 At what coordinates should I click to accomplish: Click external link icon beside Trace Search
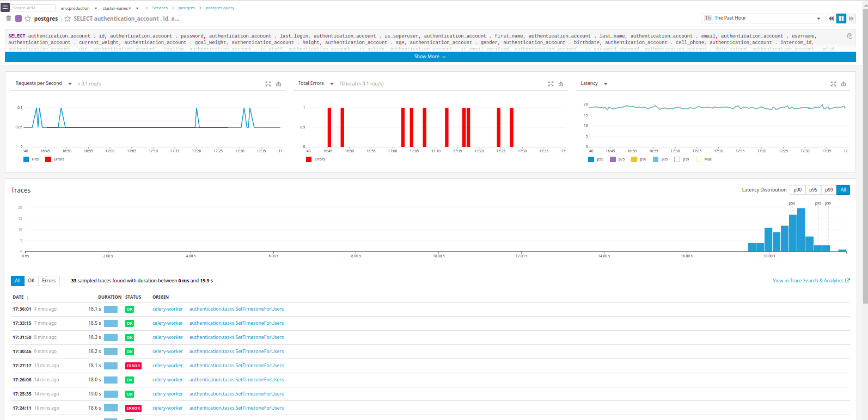click(x=847, y=281)
